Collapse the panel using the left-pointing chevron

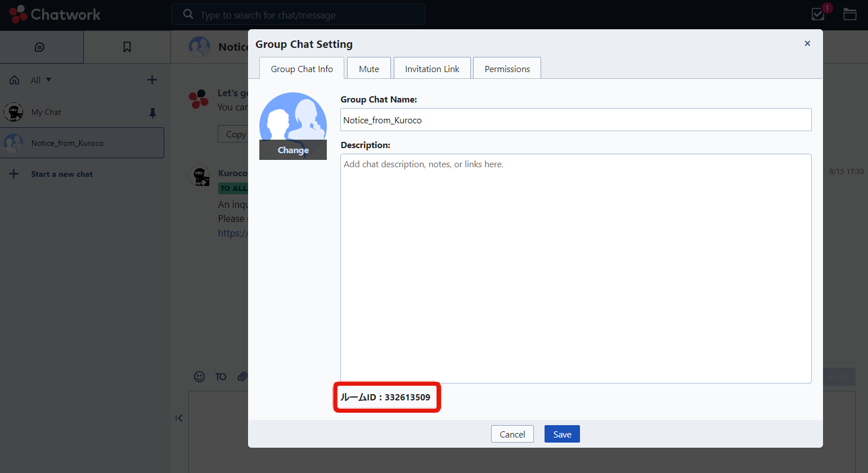click(179, 418)
